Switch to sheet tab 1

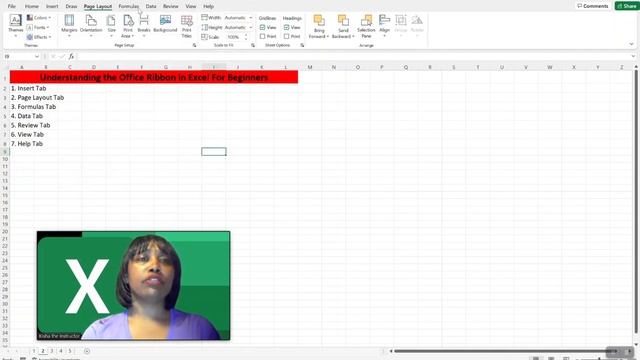click(34, 351)
